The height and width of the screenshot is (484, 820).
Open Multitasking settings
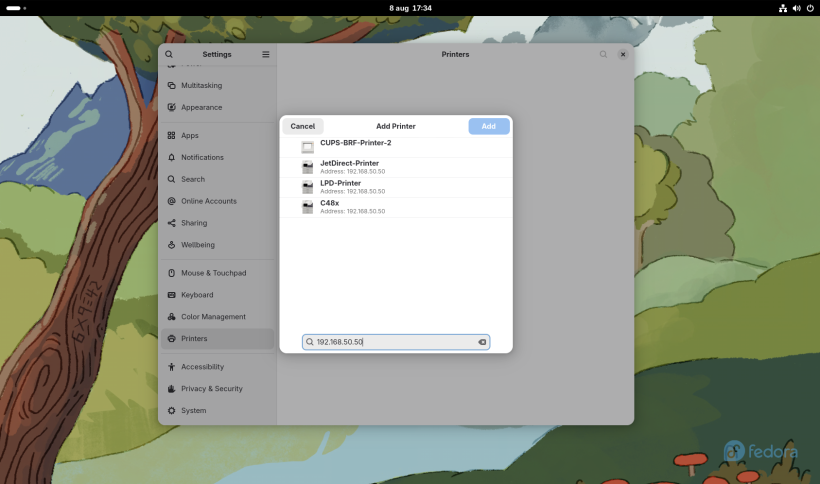click(218, 85)
